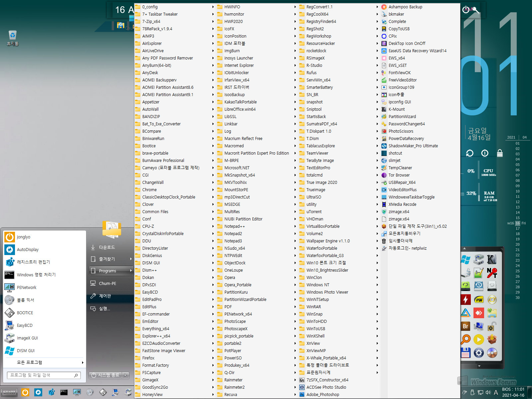Click Run (실행...) in Start menu
The height and width of the screenshot is (399, 532).
(x=111, y=309)
